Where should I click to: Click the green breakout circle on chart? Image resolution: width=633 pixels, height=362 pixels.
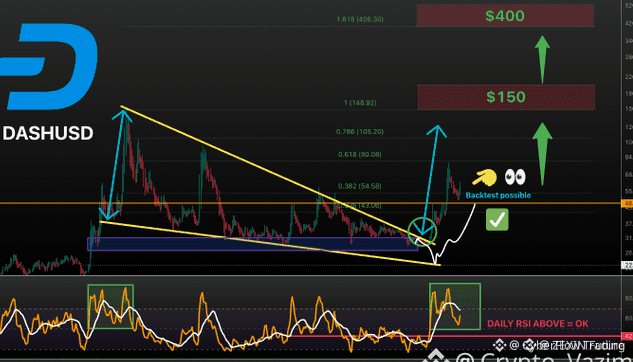point(422,231)
